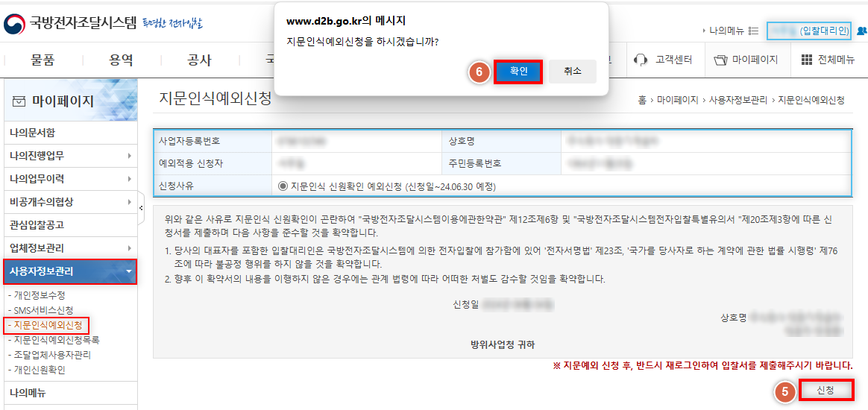Viewport: 868px width, 410px height.
Task: Click the 상호명 table label cell
Action: pyautogui.click(x=502, y=141)
